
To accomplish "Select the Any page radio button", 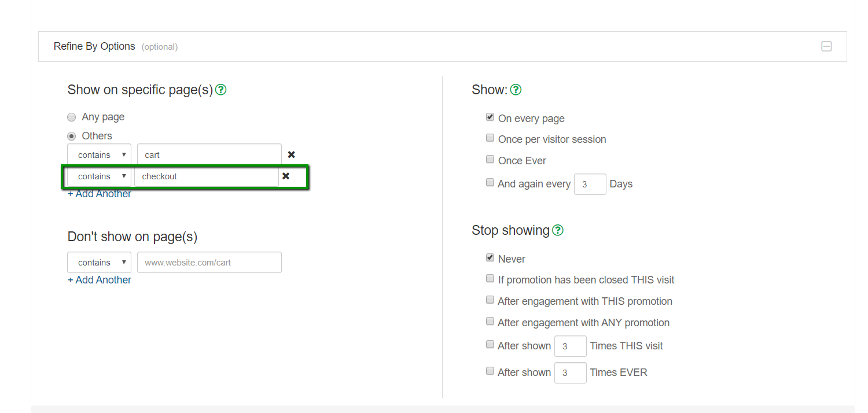I will click(72, 117).
